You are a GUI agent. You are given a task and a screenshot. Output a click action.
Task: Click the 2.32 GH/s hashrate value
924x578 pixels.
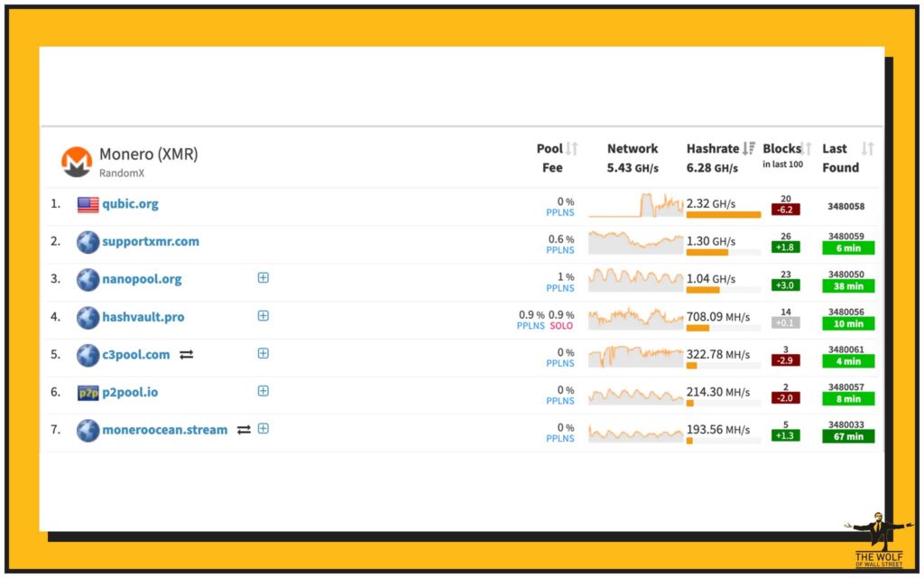tap(711, 204)
